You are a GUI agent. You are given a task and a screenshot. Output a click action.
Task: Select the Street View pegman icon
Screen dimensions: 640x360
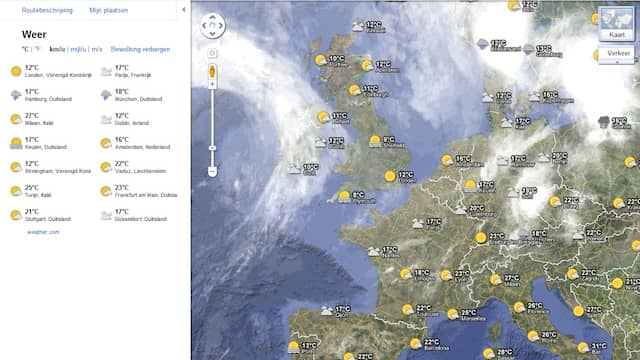[x=212, y=72]
